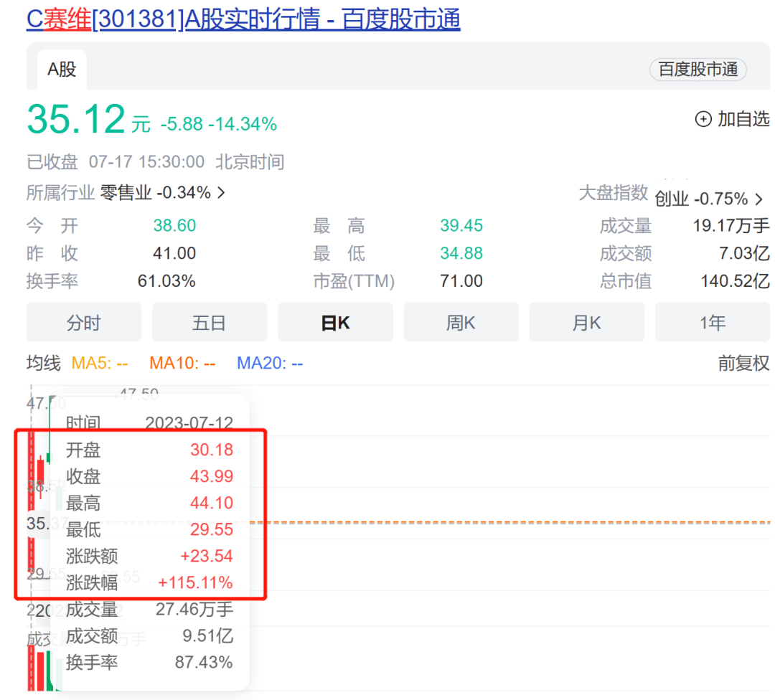The width and height of the screenshot is (775, 700).
Task: Open the C赛维 stock quote title link
Action: tap(243, 19)
